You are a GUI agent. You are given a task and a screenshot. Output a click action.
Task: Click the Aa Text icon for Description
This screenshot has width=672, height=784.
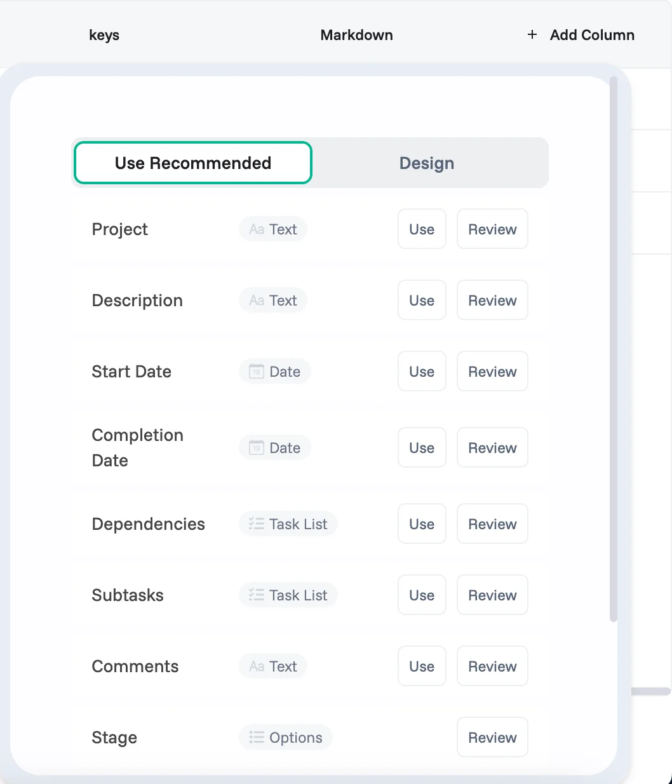257,301
